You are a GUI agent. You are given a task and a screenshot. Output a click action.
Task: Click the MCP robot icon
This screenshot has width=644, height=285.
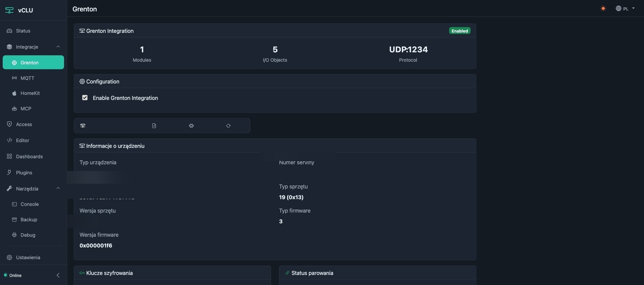(14, 109)
